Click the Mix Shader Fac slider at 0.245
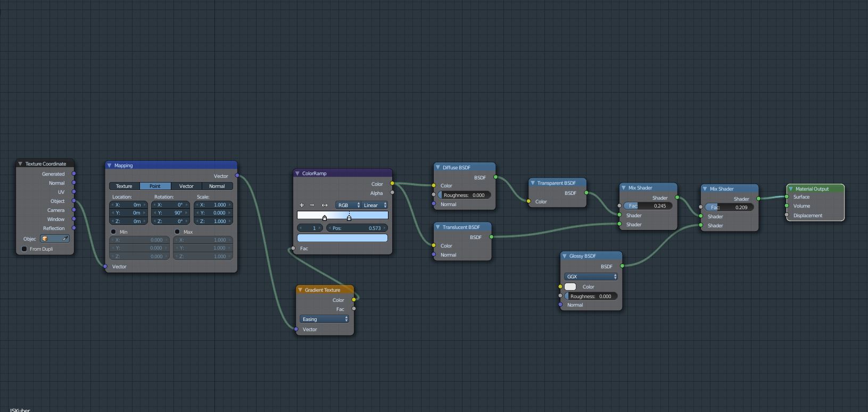 click(648, 206)
